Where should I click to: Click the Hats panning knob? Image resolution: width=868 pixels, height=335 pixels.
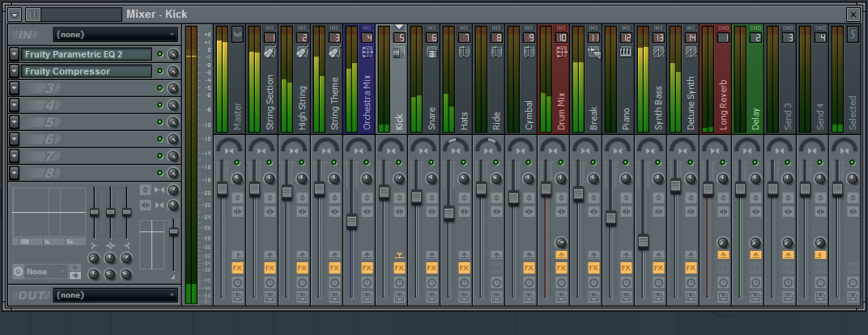pyautogui.click(x=454, y=145)
